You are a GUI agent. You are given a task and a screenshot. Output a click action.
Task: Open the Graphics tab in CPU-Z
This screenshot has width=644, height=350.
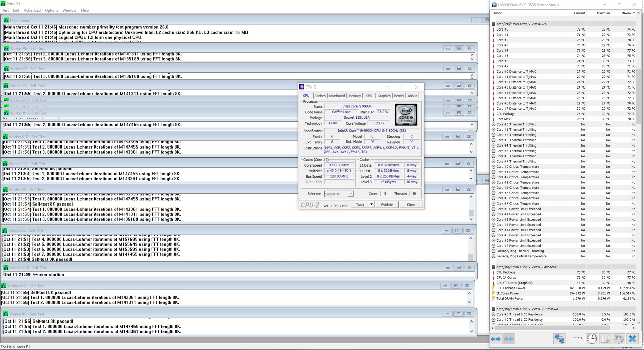[x=384, y=96]
